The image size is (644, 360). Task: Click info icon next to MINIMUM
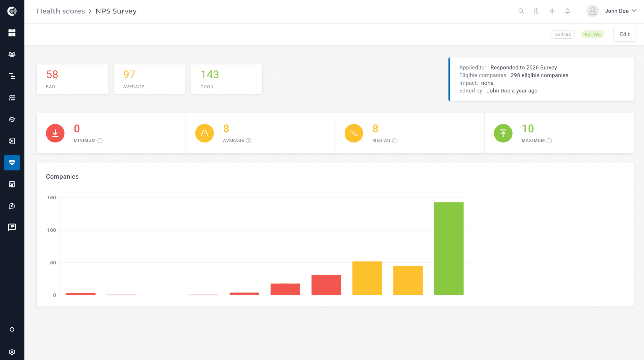(x=100, y=141)
